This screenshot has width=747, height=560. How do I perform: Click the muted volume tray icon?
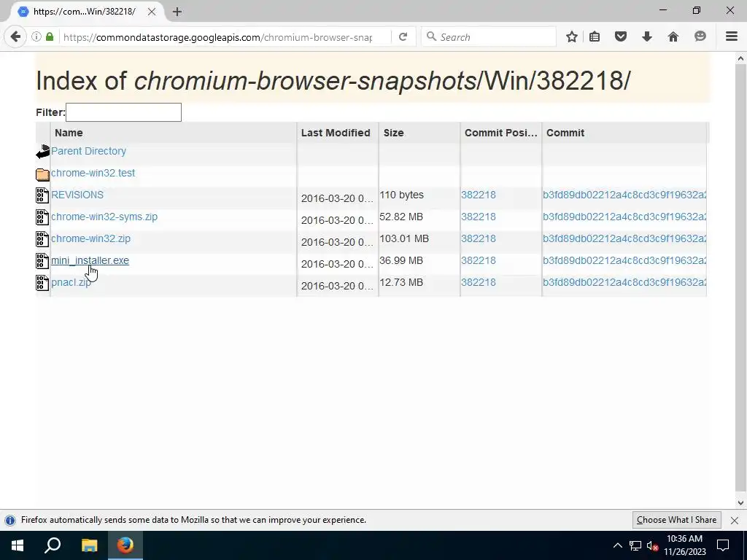[x=652, y=545]
